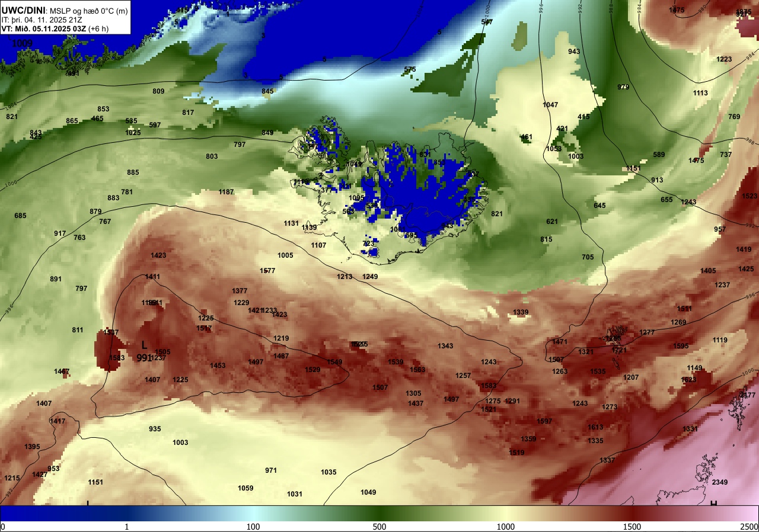This screenshot has height=532, width=759.
Task: Click the height value 979
Action: [623, 87]
